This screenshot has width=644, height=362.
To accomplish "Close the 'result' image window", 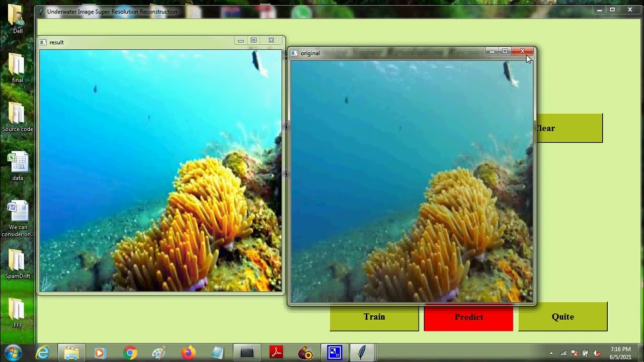I will pos(271,40).
